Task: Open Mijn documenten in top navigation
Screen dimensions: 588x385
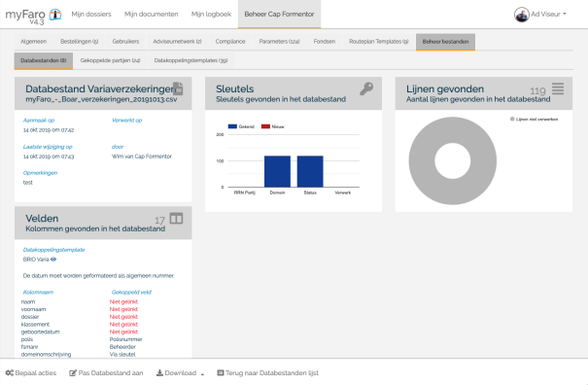Action: point(151,15)
